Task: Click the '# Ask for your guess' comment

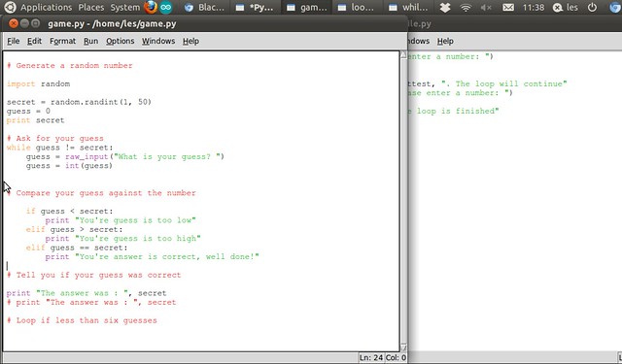Action: tap(55, 139)
